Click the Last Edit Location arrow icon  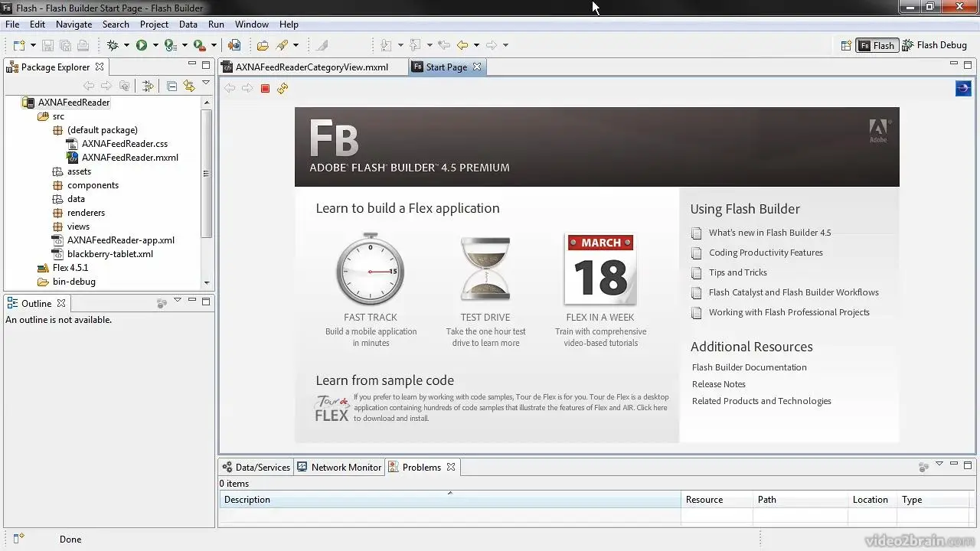[x=444, y=45]
